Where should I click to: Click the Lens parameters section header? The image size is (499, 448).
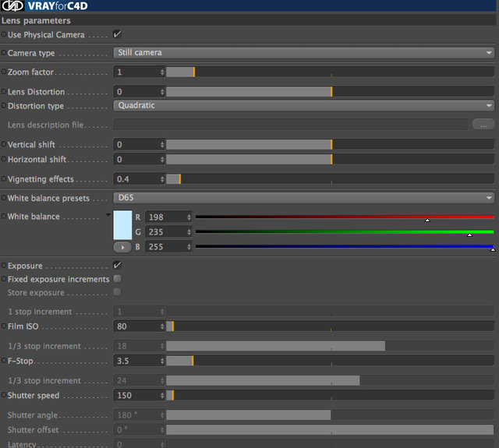pos(248,21)
